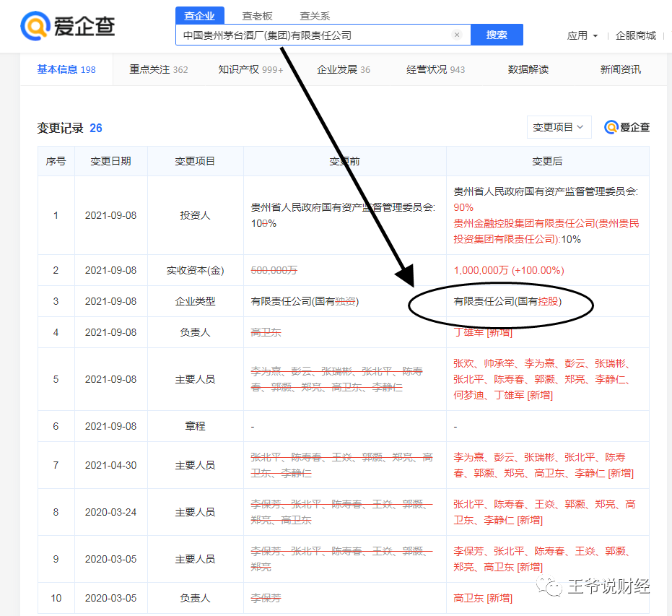Image resolution: width=672 pixels, height=616 pixels.
Task: Switch to the 基本信息 tab
Action: (66, 69)
